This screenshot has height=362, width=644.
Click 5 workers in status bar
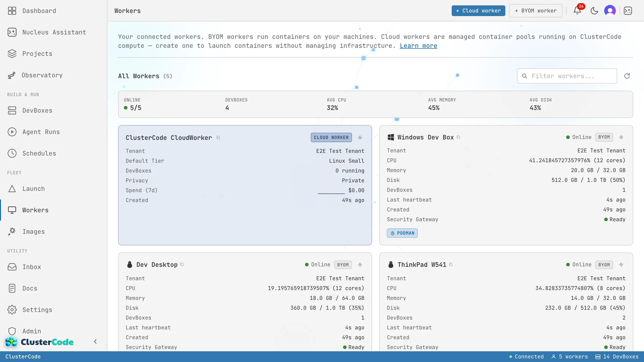pyautogui.click(x=570, y=357)
